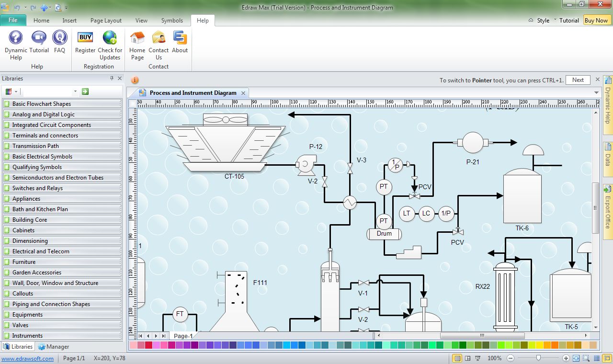This screenshot has width=613, height=364.
Task: Close the Process and Instrument Diagram tab
Action: (x=243, y=93)
